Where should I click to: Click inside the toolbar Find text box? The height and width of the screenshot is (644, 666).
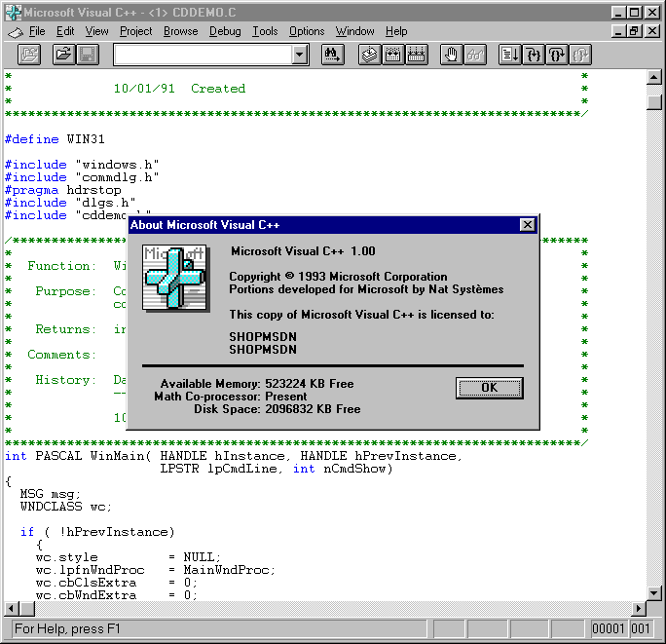pos(203,55)
